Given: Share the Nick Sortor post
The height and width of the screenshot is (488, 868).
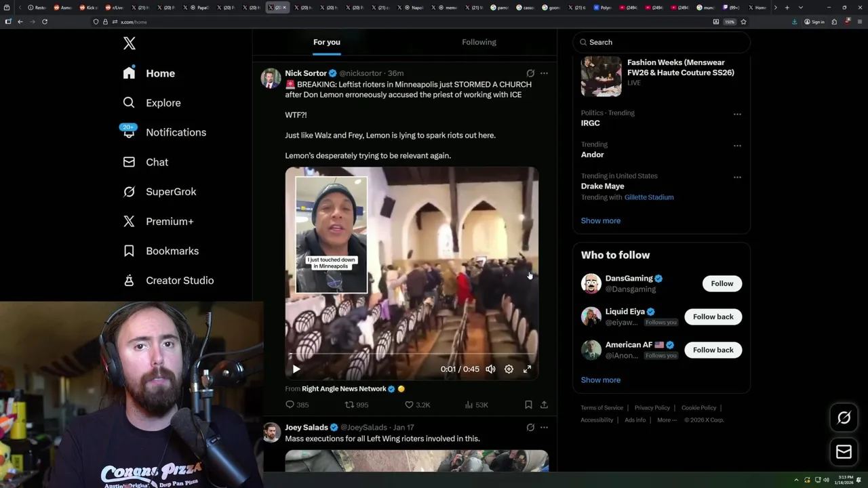Looking at the screenshot, I should point(544,405).
